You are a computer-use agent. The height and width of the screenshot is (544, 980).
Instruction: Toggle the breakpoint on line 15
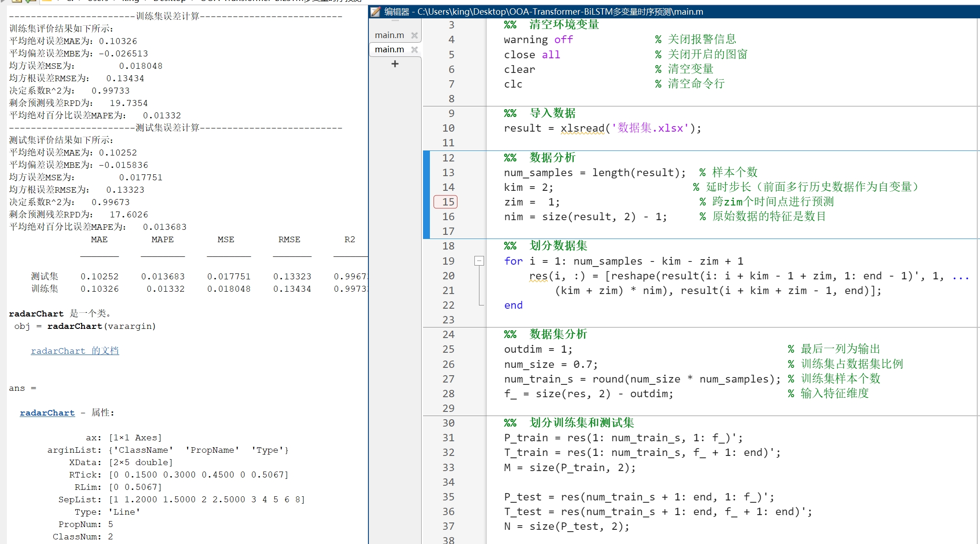(x=446, y=202)
